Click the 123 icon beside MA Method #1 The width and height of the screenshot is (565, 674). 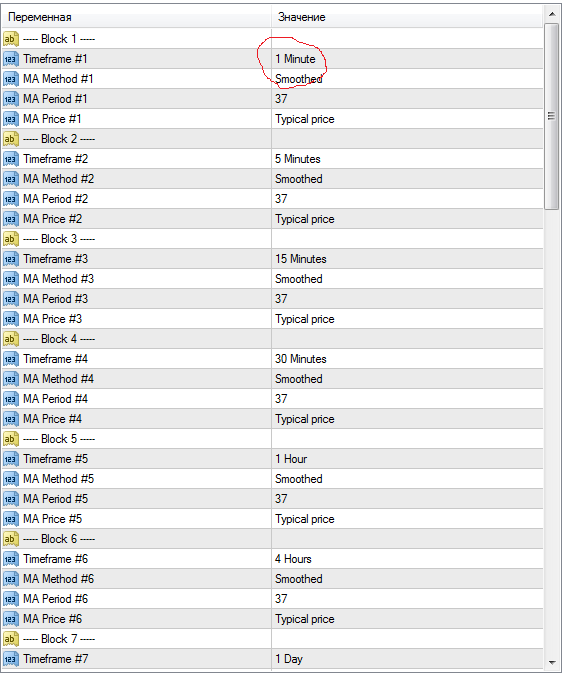click(x=11, y=79)
